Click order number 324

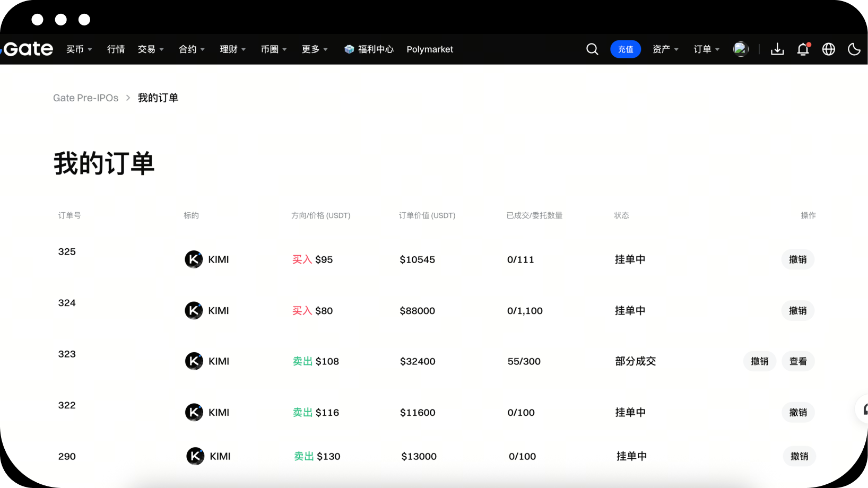(67, 303)
